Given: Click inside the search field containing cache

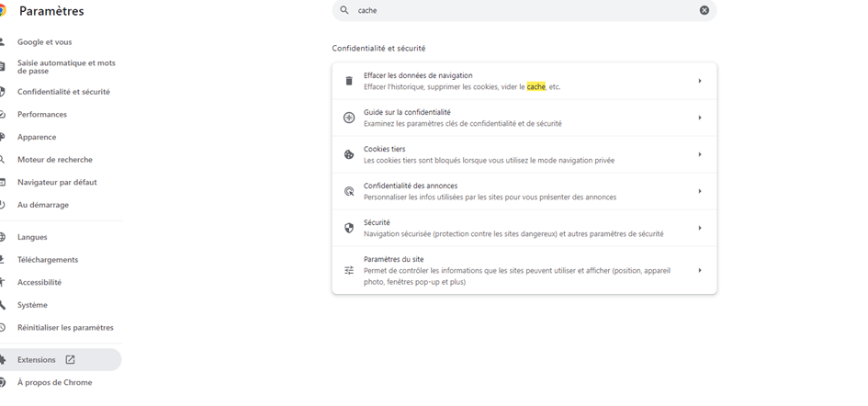Looking at the screenshot, I should point(514,10).
